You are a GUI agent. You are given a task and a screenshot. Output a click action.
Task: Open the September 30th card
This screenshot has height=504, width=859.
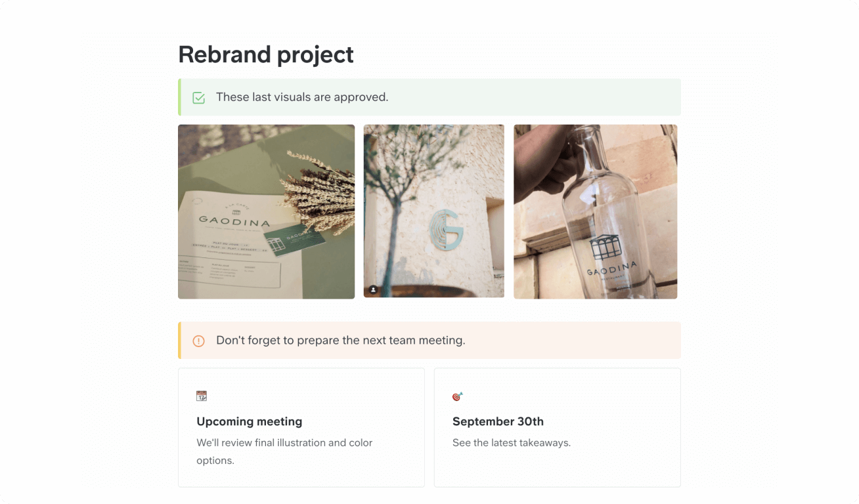pos(557,427)
